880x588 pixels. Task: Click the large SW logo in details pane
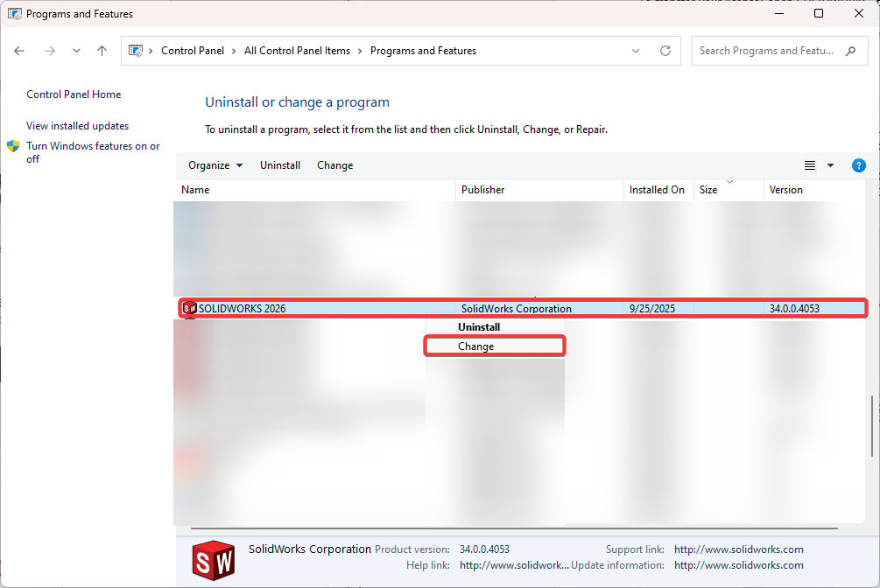214,561
